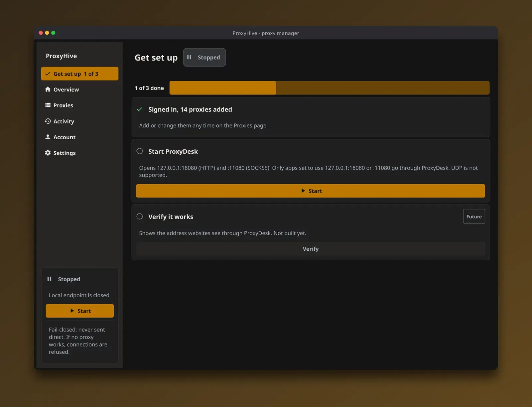
Task: Click the green check on Signed in step
Action: tap(140, 109)
